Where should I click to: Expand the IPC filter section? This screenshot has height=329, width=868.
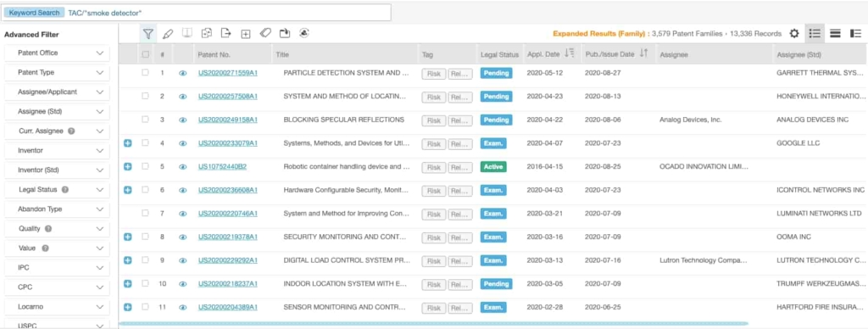coord(57,267)
